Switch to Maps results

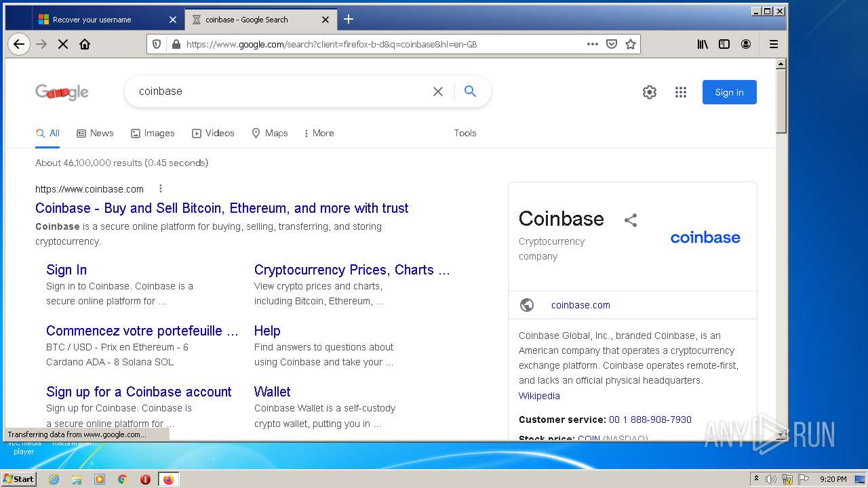[269, 134]
